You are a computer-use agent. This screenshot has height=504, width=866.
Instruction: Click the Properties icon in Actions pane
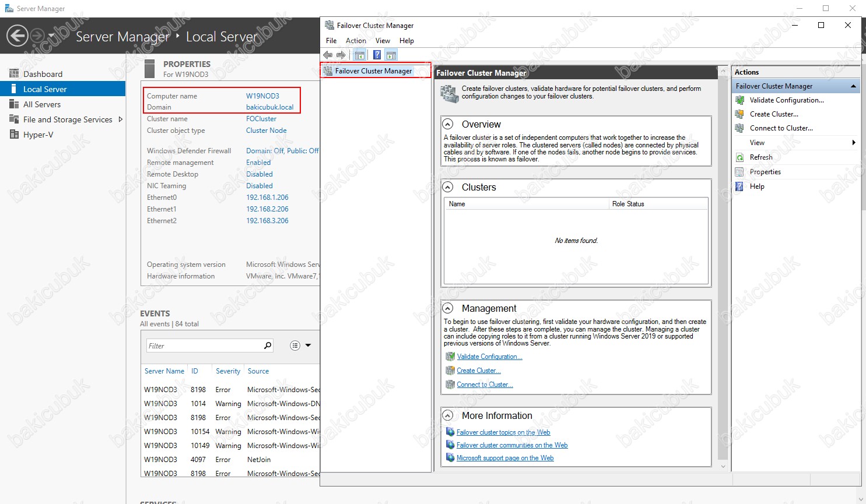739,172
